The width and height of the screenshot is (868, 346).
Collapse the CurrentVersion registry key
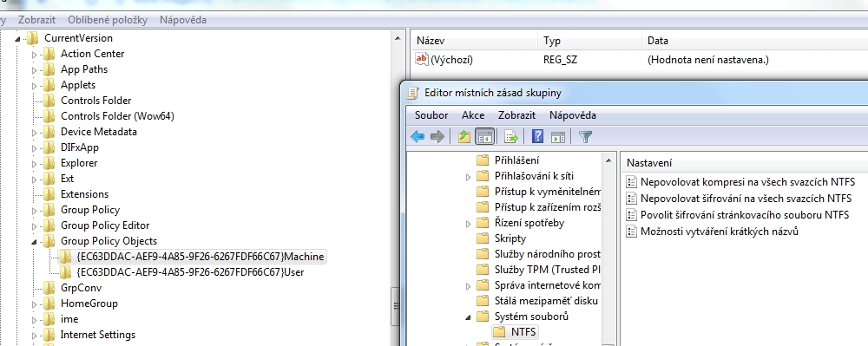tap(17, 39)
